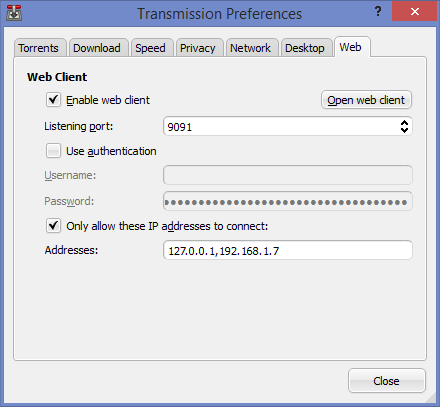
Task: Switch to the Download tab
Action: click(x=98, y=48)
